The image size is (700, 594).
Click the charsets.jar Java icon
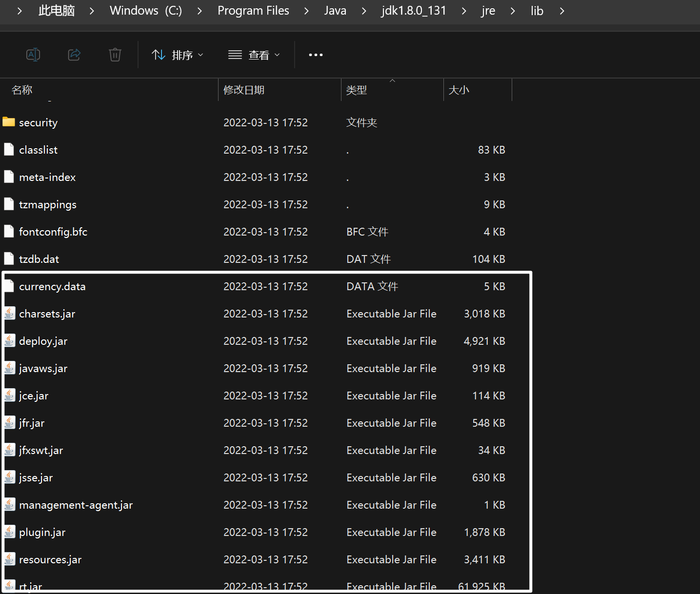click(10, 314)
